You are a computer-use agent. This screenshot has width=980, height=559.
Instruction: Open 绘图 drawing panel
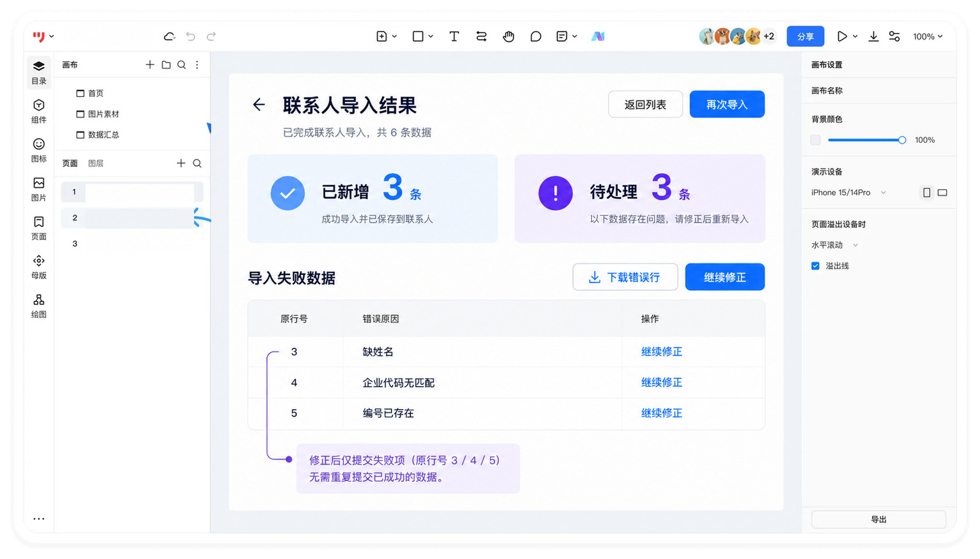[x=39, y=306]
